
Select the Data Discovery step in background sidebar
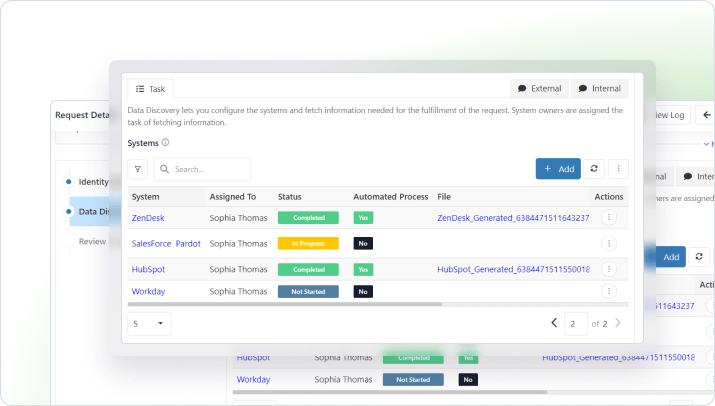click(89, 211)
